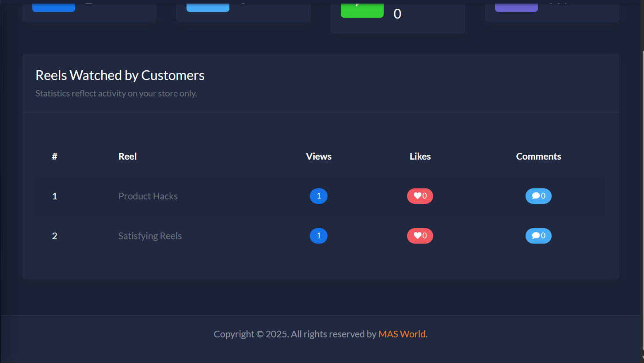Screen dimensions: 644x363
Task: Open the MAS World link in footer
Action: point(401,334)
